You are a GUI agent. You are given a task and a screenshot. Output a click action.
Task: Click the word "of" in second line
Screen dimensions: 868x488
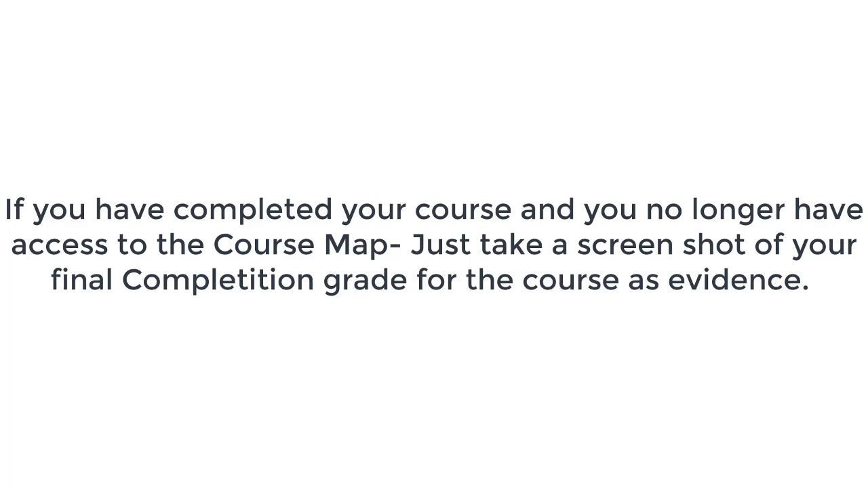[x=768, y=245]
